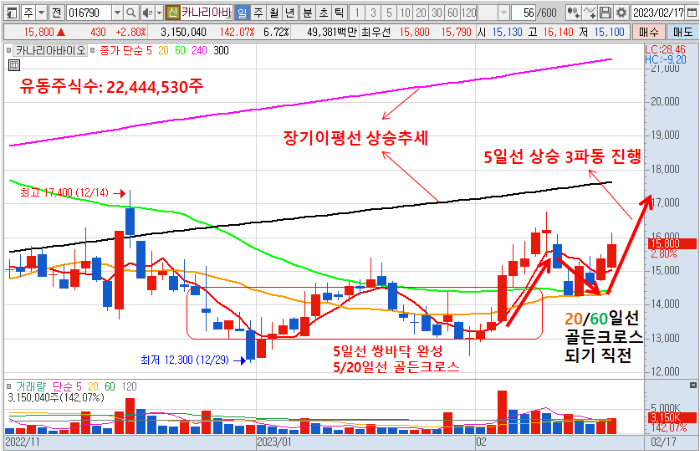Click the square marker before 종가 단순 legend
This screenshot has width=700, height=451.
(x=92, y=50)
